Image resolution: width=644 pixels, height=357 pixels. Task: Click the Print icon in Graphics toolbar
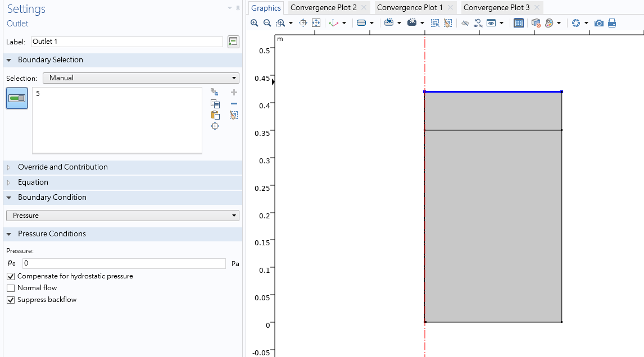point(612,23)
